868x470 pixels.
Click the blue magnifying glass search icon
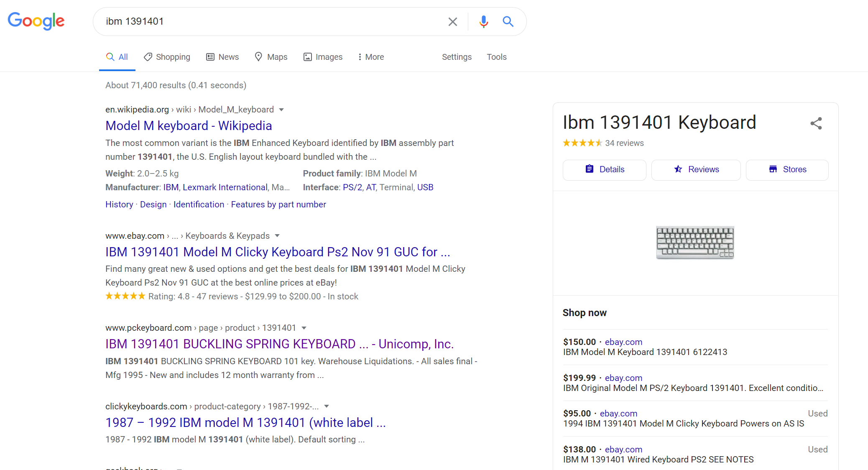click(508, 22)
